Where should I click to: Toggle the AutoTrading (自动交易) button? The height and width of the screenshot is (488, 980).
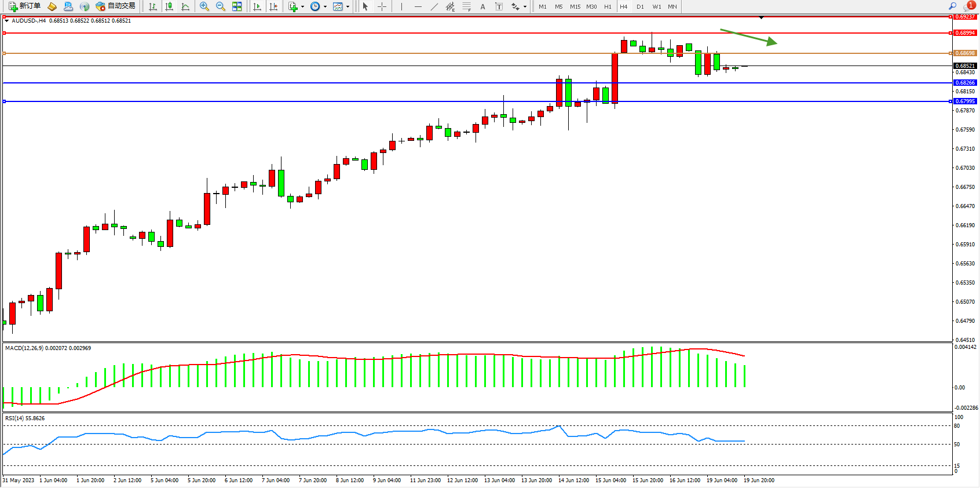[x=116, y=6]
